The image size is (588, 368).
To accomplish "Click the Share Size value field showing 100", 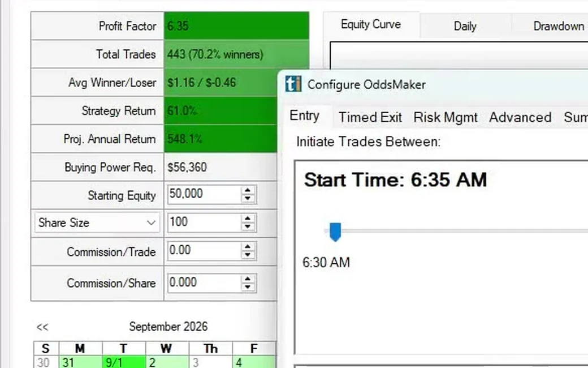I will [203, 222].
